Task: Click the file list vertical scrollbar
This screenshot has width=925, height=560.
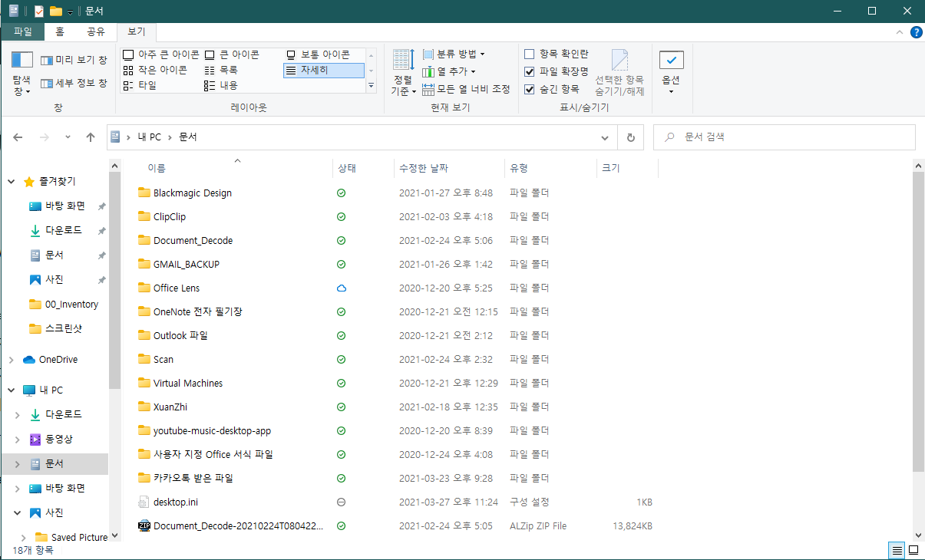Action: 918,322
